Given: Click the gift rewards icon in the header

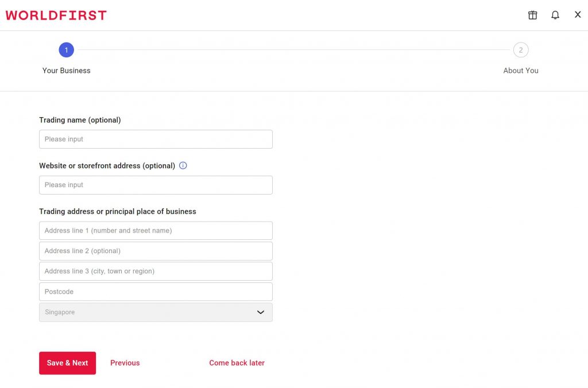Looking at the screenshot, I should coord(532,15).
